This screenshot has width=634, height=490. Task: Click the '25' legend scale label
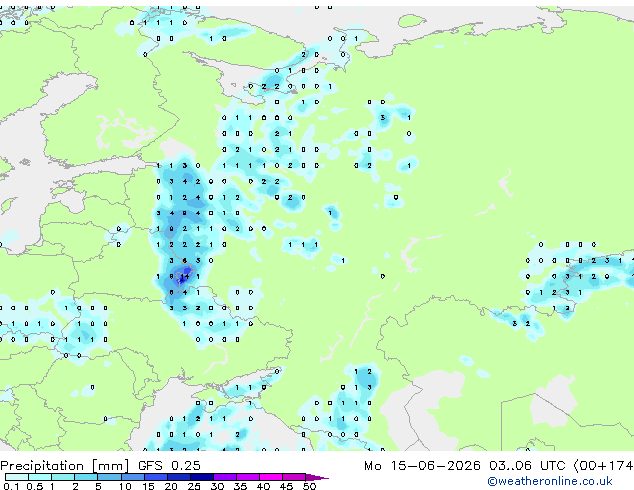(x=194, y=486)
